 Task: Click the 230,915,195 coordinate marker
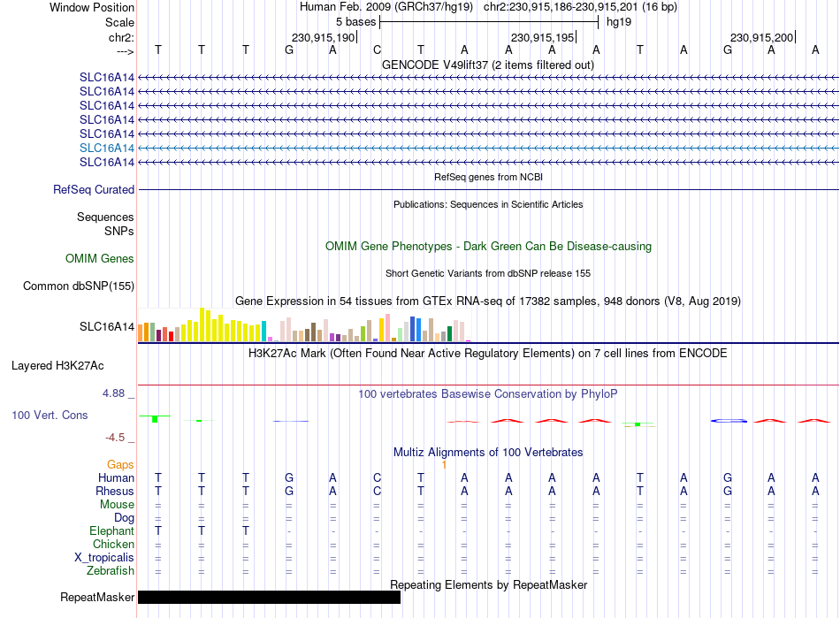pos(543,37)
